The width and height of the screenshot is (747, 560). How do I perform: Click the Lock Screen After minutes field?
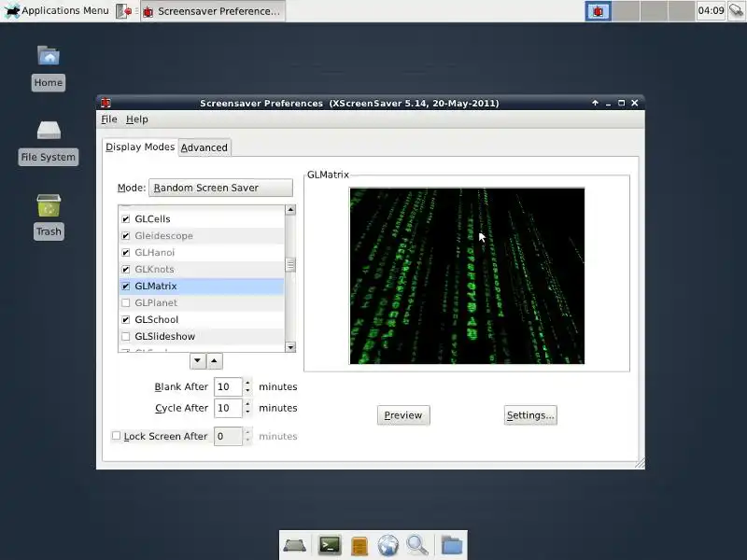[228, 436]
